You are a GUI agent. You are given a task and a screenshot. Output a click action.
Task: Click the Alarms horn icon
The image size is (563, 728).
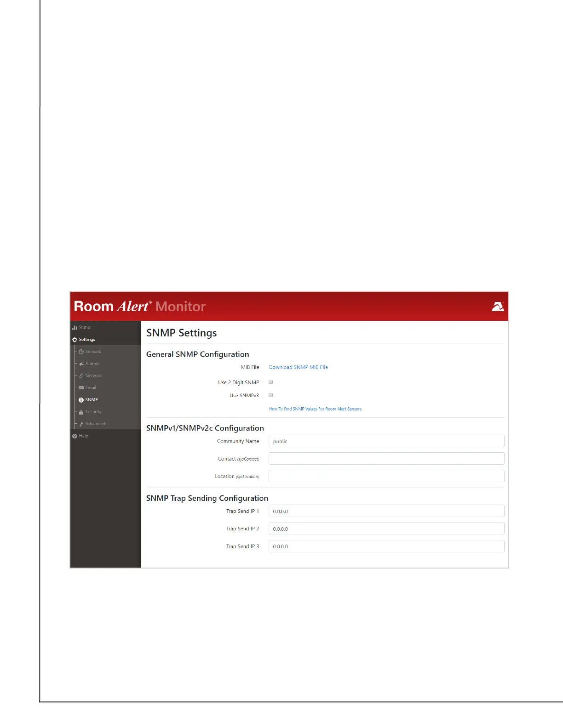(81, 364)
